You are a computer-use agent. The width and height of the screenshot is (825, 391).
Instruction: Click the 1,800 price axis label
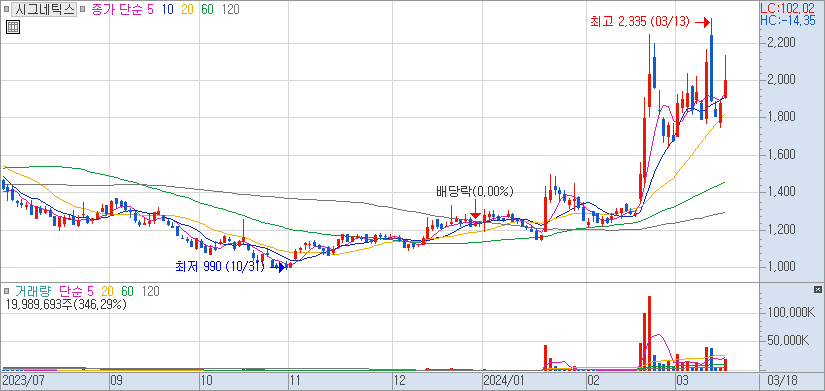pyautogui.click(x=780, y=117)
